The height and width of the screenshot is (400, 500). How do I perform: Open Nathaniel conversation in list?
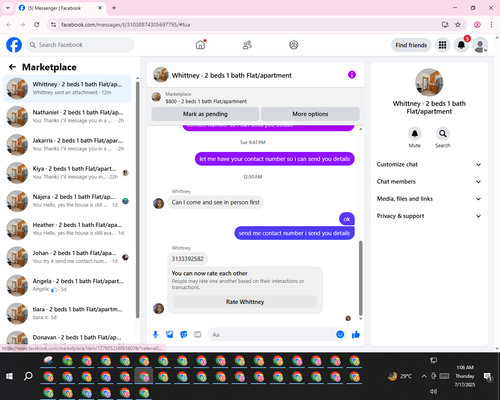coord(68,117)
